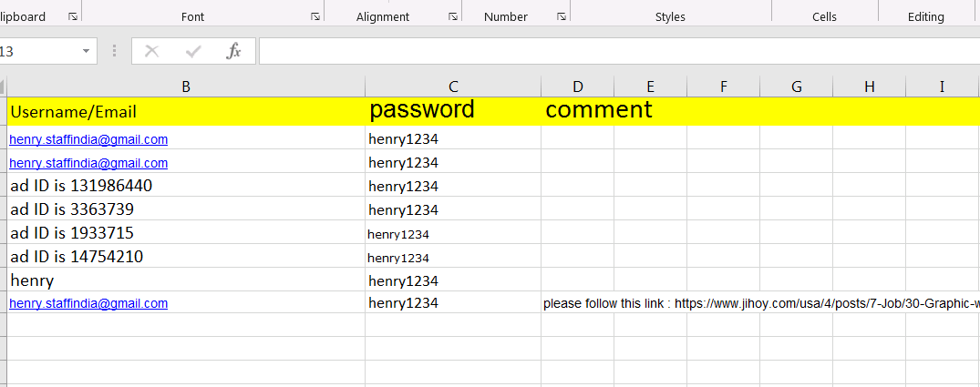Click the Insert Function fx icon
980x387 pixels.
click(x=233, y=51)
